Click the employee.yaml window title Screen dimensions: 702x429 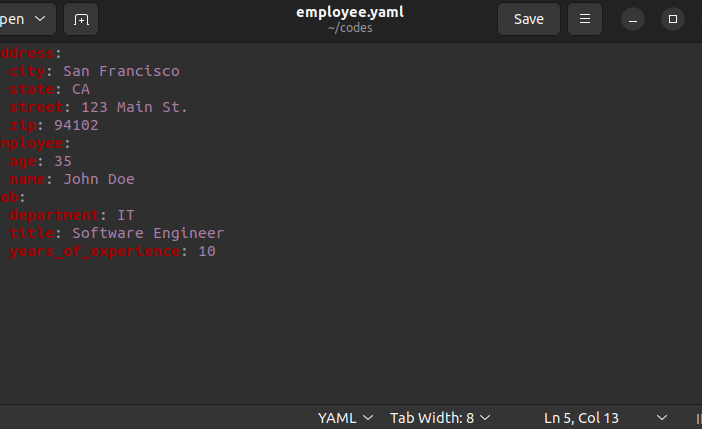coord(350,12)
